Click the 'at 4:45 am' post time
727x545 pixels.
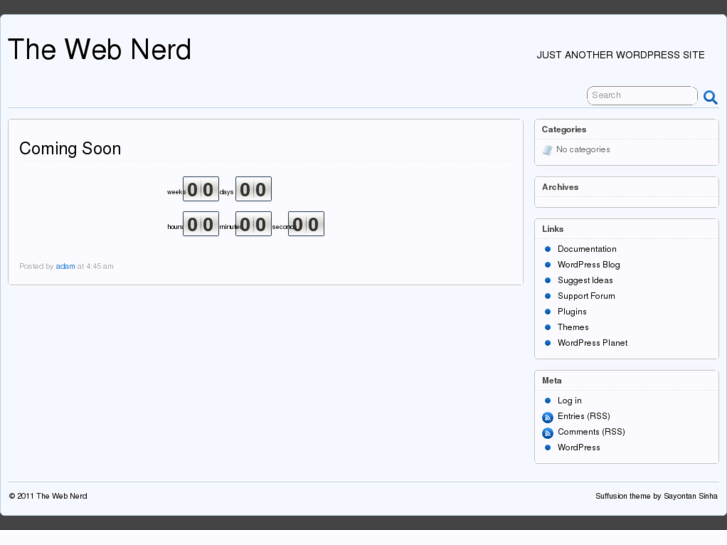[x=95, y=266]
